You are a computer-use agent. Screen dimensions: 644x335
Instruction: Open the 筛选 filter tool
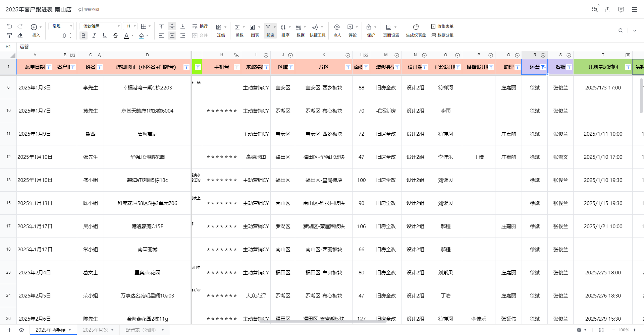(x=270, y=30)
